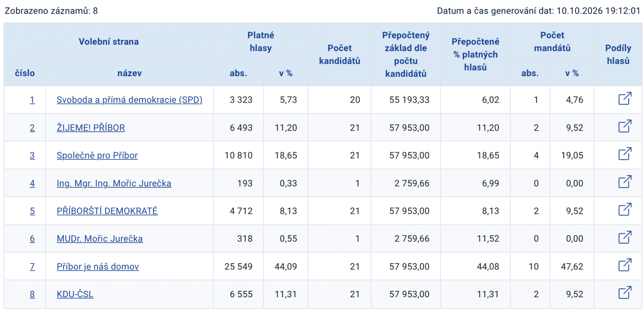Select the 25 549 valid votes cell
Screen dimensions: 644x313
[239, 267]
